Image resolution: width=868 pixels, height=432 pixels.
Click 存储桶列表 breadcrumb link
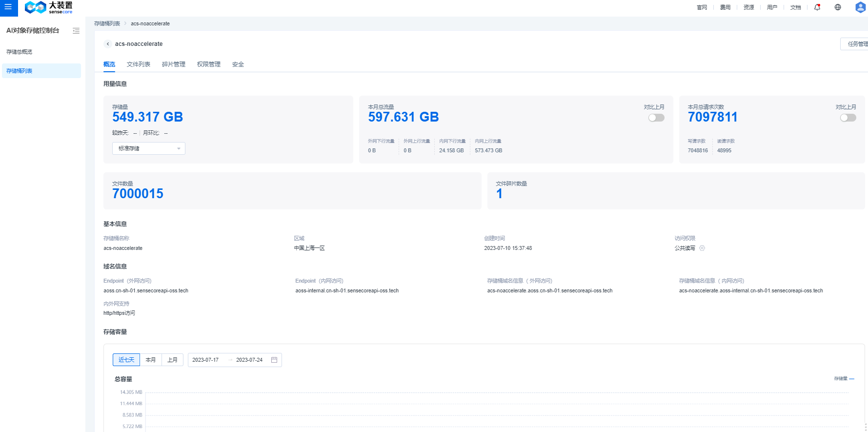[107, 23]
